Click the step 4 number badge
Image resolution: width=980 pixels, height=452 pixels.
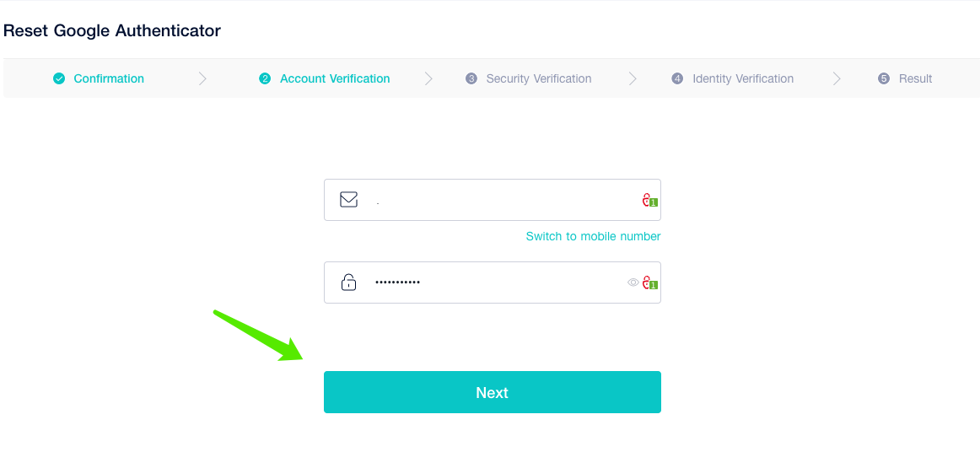tap(677, 78)
